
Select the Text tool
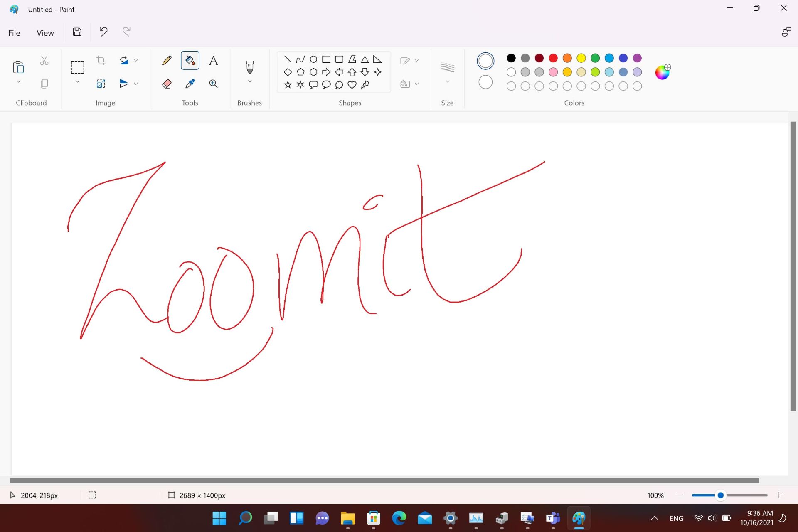[213, 61]
